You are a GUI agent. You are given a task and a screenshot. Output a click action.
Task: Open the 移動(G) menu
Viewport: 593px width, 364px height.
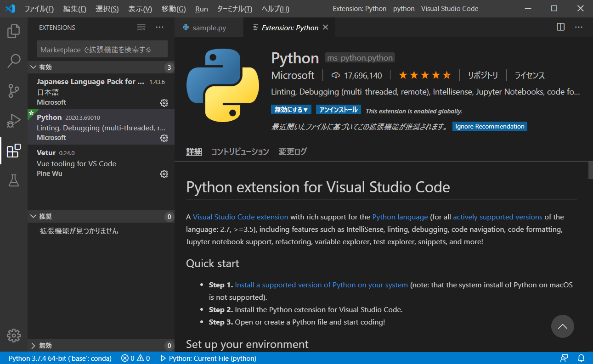[x=174, y=9]
